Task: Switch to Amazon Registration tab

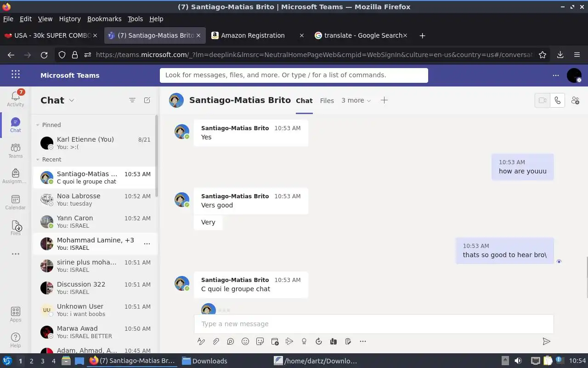Action: [257, 35]
